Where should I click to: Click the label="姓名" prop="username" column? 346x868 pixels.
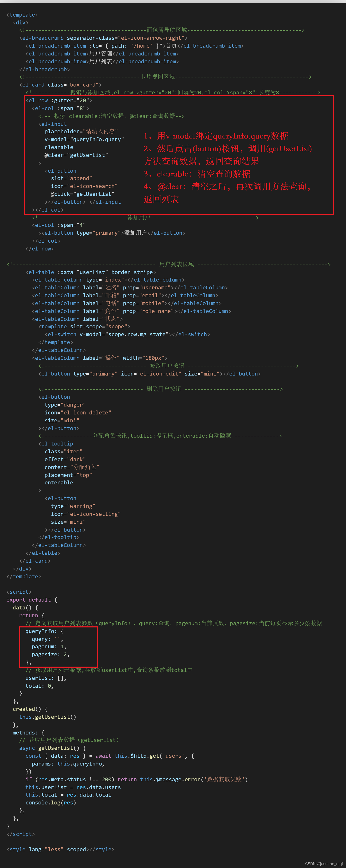(130, 288)
